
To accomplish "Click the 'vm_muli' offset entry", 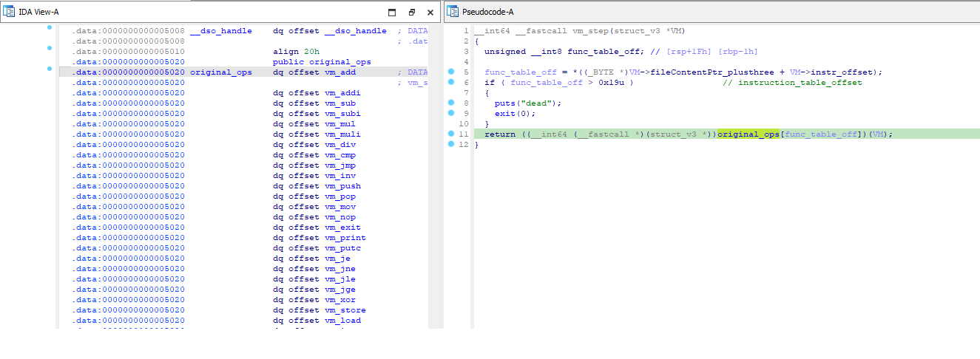I will tap(342, 134).
